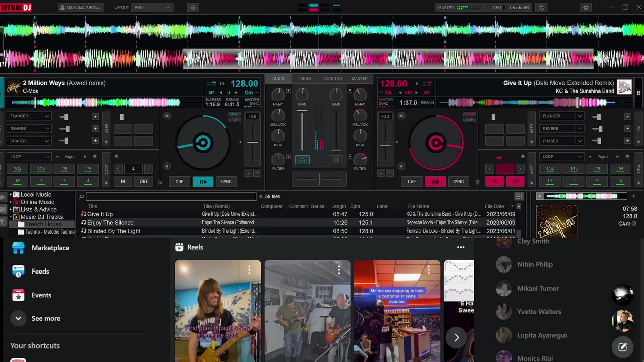This screenshot has height=362, width=644.
Task: Toggle master tempo MT on left deck
Action: pyautogui.click(x=211, y=93)
